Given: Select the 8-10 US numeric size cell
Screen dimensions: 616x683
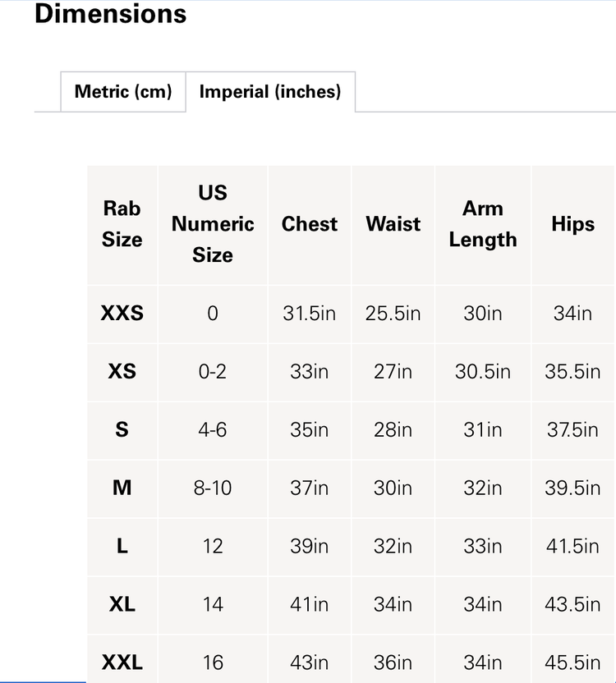Looking at the screenshot, I should [212, 488].
